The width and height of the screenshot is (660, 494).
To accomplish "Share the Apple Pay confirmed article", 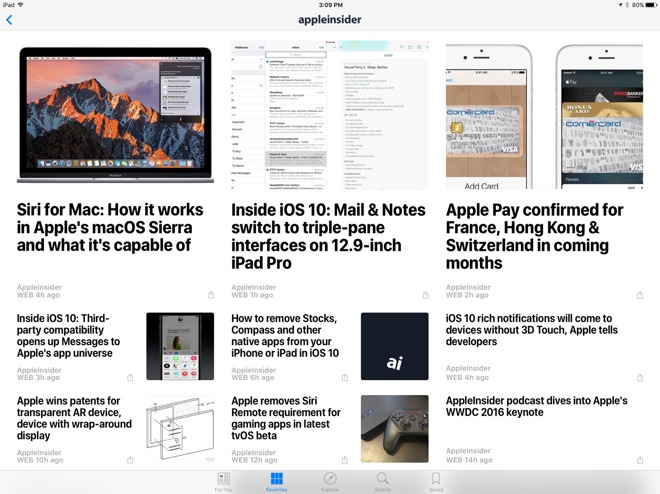I will coord(640,295).
